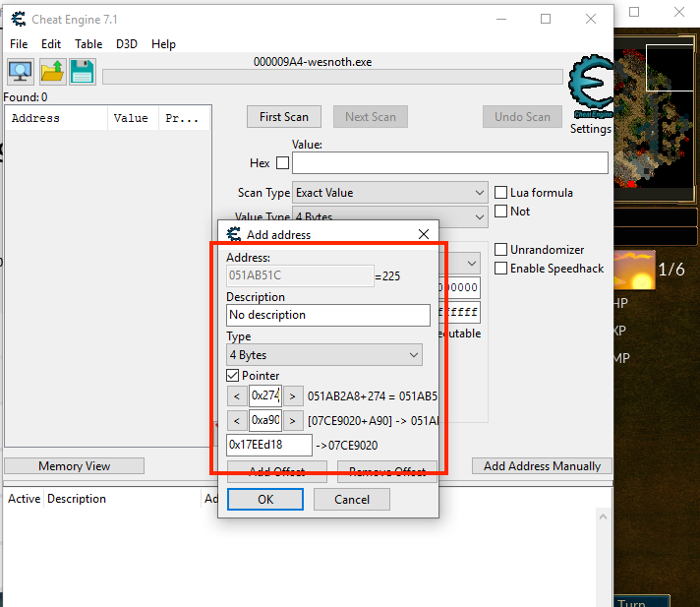The image size is (700, 607).
Task: Toggle the Hex checkbox
Action: pyautogui.click(x=282, y=163)
